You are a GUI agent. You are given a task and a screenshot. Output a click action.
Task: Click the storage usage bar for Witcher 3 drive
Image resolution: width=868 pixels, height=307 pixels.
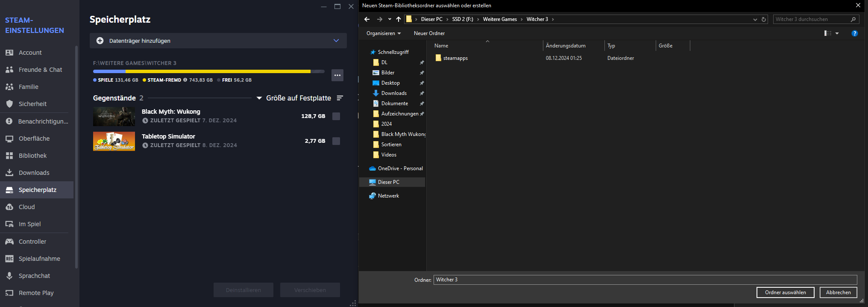(x=209, y=71)
